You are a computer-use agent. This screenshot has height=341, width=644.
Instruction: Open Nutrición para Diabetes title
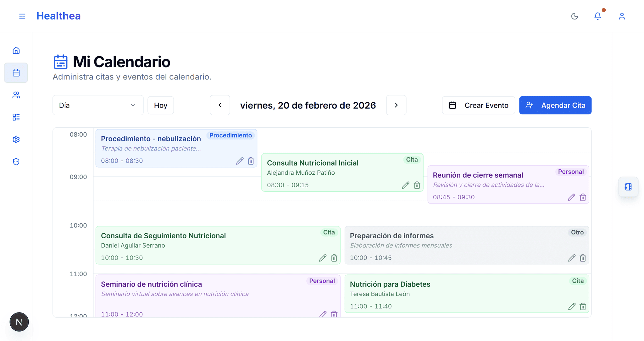[390, 284]
